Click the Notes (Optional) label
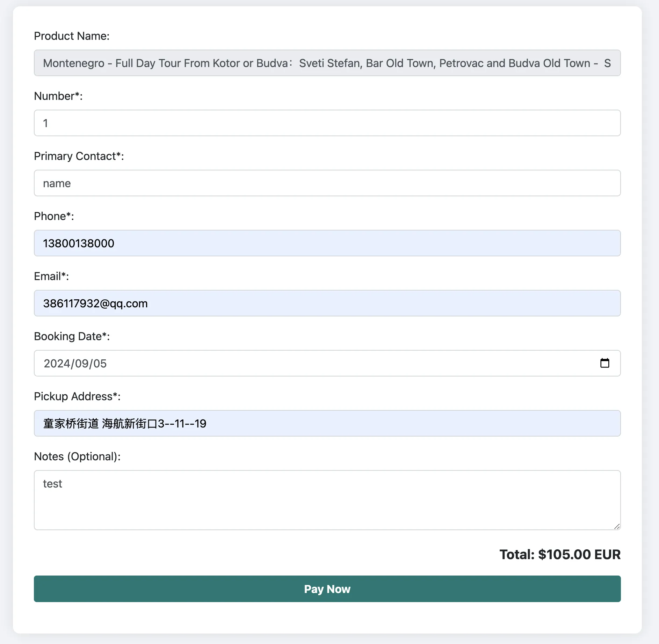Screen dimensions: 659x644 [77, 456]
